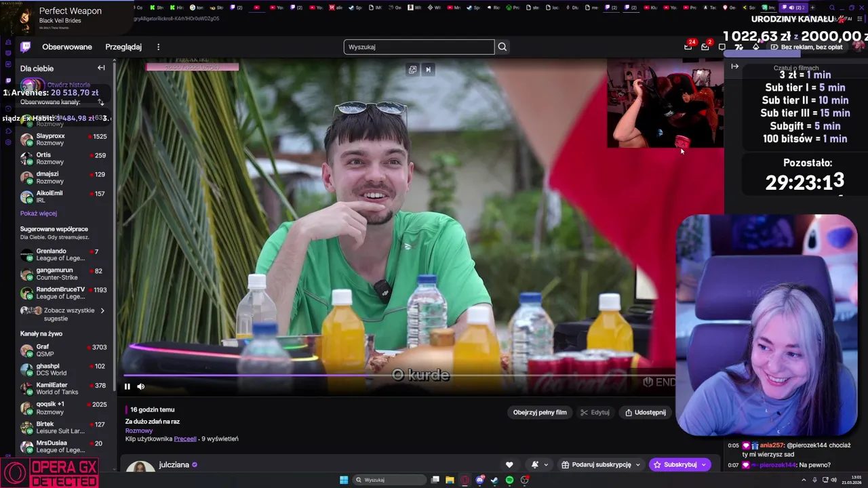Viewport: 868px width, 488px height.
Task: Open notifications inbox with 2 badge
Action: point(705,46)
